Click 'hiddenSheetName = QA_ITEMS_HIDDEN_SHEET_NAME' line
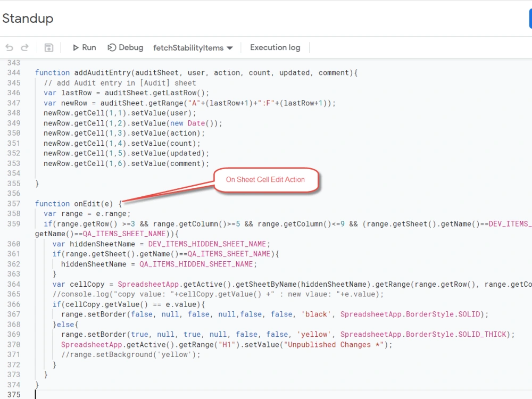Image resolution: width=532 pixels, height=399 pixels. pyautogui.click(x=159, y=264)
